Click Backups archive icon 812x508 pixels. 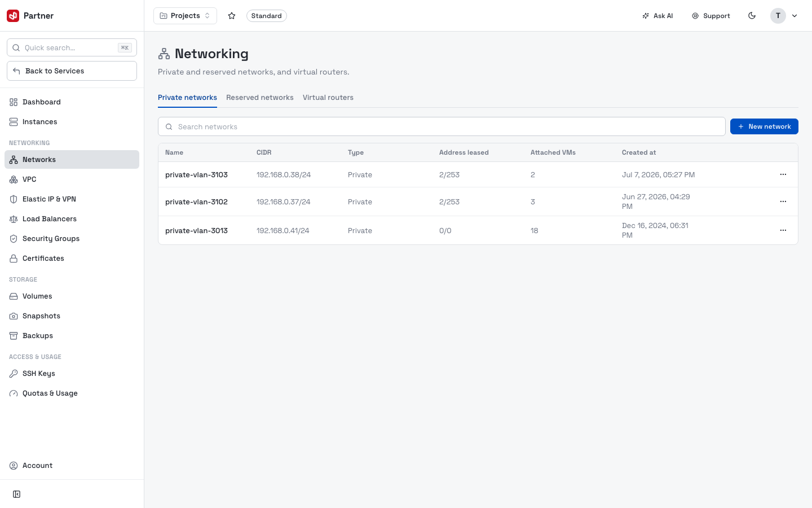[14, 336]
